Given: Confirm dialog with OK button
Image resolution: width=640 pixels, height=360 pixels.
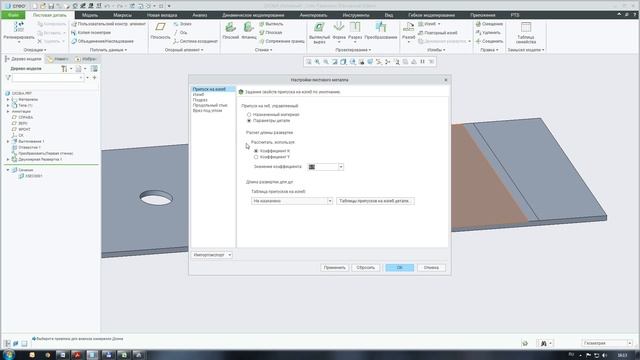Looking at the screenshot, I should 400,268.
